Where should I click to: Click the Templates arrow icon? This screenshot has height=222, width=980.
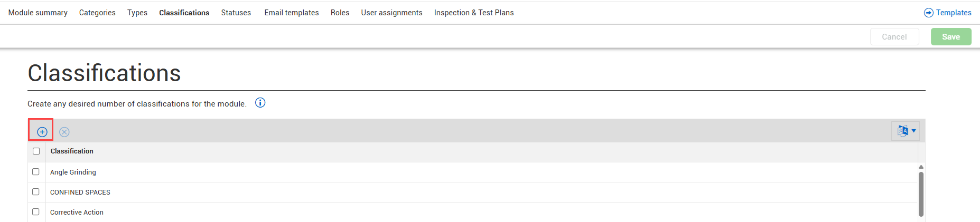(x=928, y=13)
